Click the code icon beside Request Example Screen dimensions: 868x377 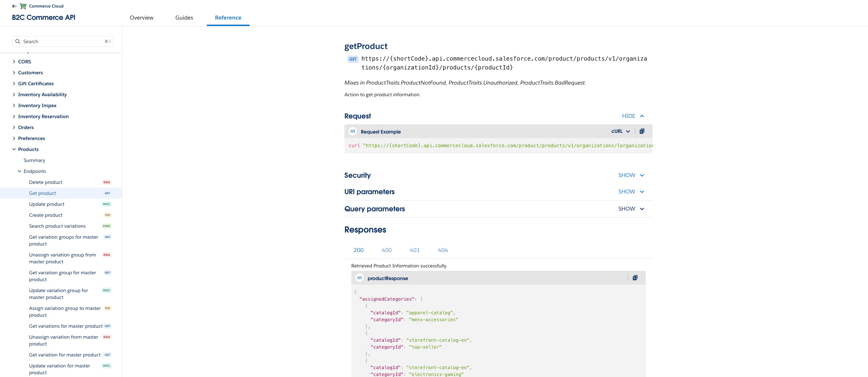(x=353, y=131)
